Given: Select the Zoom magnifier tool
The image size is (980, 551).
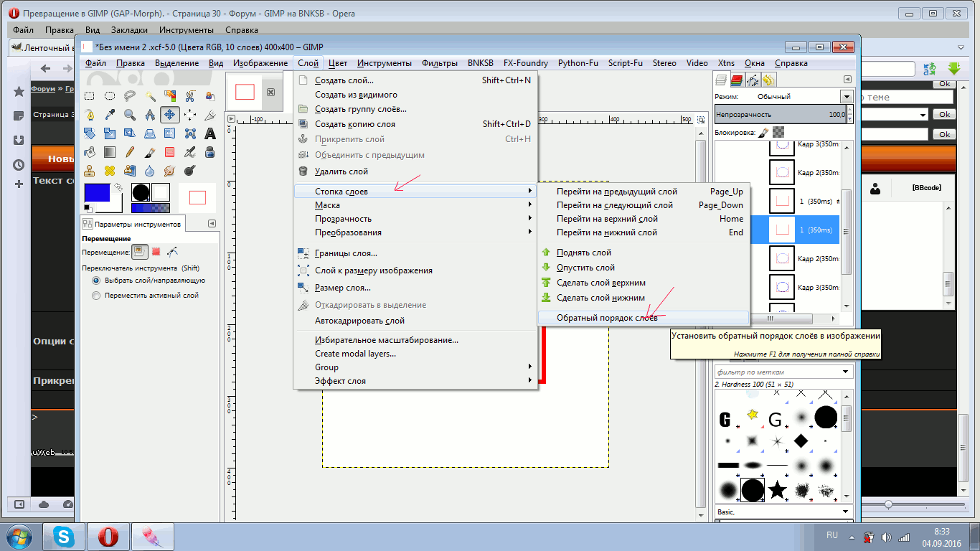Looking at the screenshot, I should coord(130,114).
